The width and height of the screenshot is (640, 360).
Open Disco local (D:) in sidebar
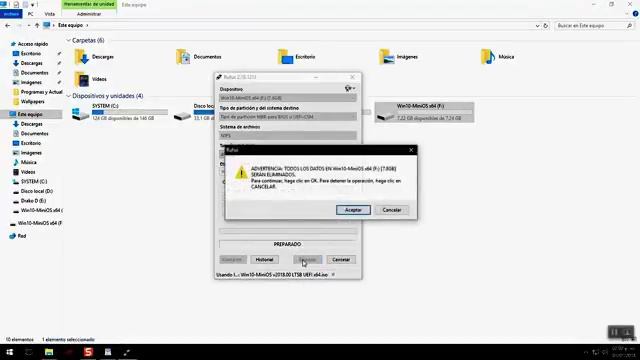click(37, 191)
